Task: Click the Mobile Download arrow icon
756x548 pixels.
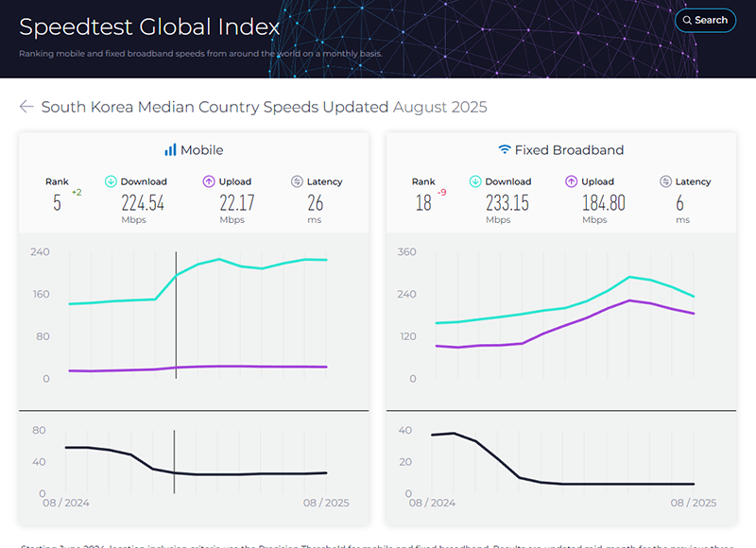Action: pos(111,181)
